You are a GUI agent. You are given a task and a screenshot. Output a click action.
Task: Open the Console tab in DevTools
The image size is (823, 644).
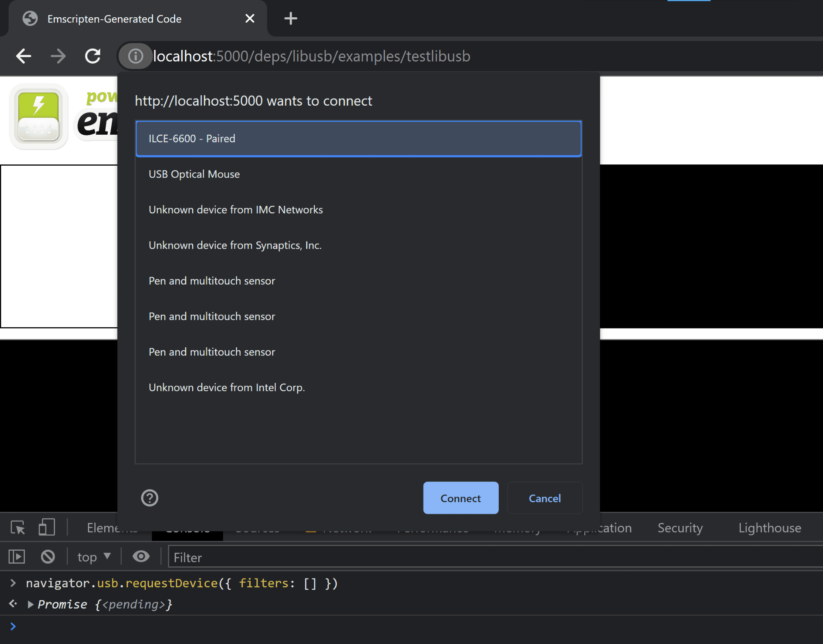click(187, 528)
